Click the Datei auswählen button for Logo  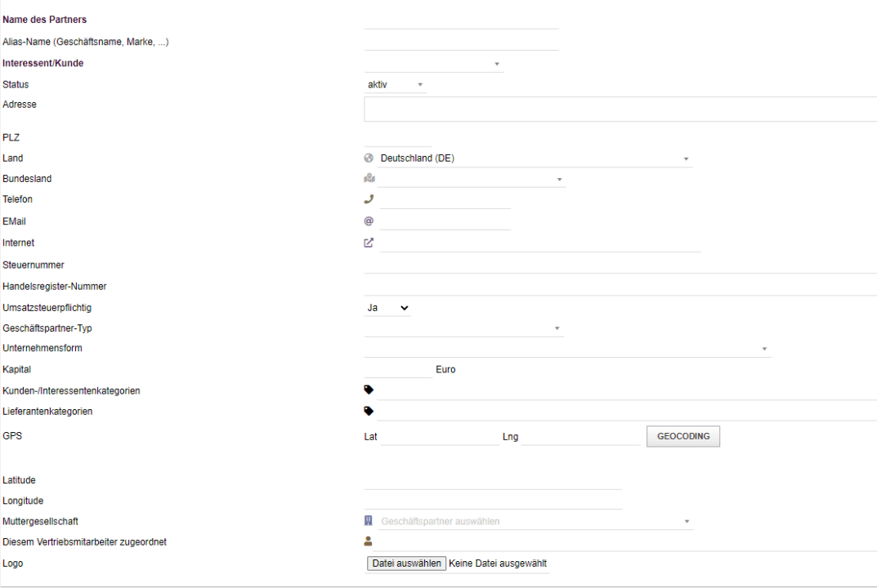[x=406, y=563]
